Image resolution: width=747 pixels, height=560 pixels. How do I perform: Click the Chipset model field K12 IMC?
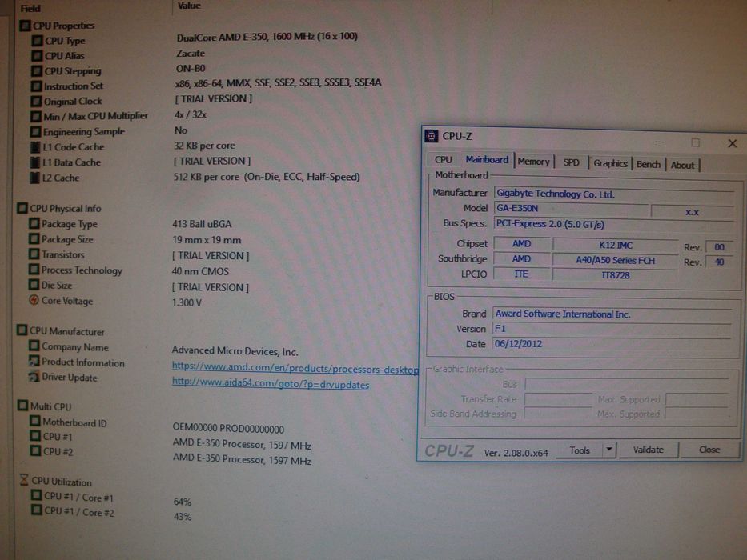[x=616, y=246]
